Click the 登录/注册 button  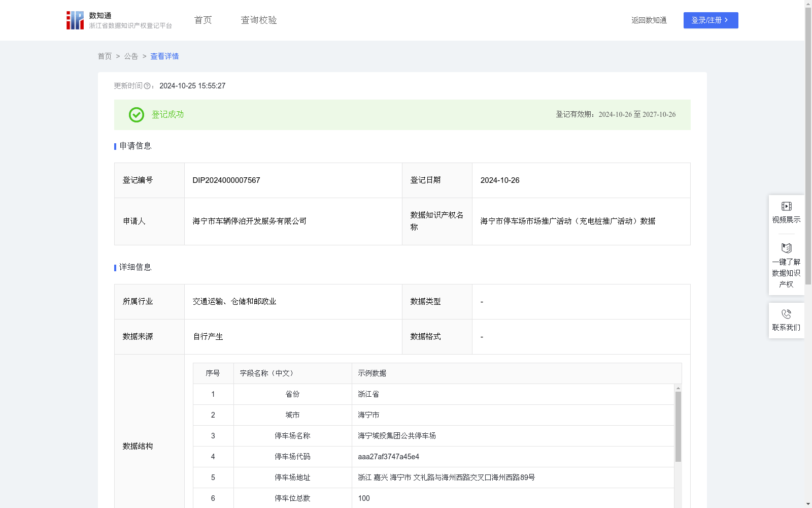pyautogui.click(x=710, y=20)
